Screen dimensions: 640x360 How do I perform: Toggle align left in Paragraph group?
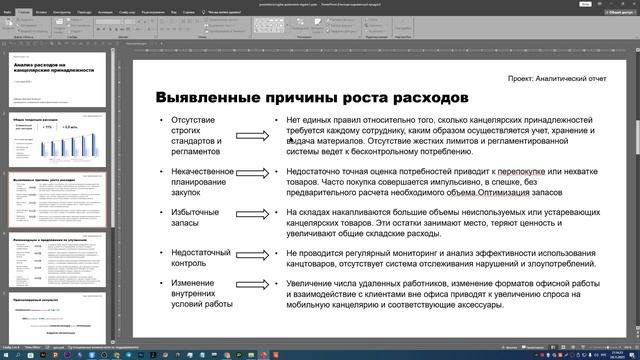(x=162, y=29)
